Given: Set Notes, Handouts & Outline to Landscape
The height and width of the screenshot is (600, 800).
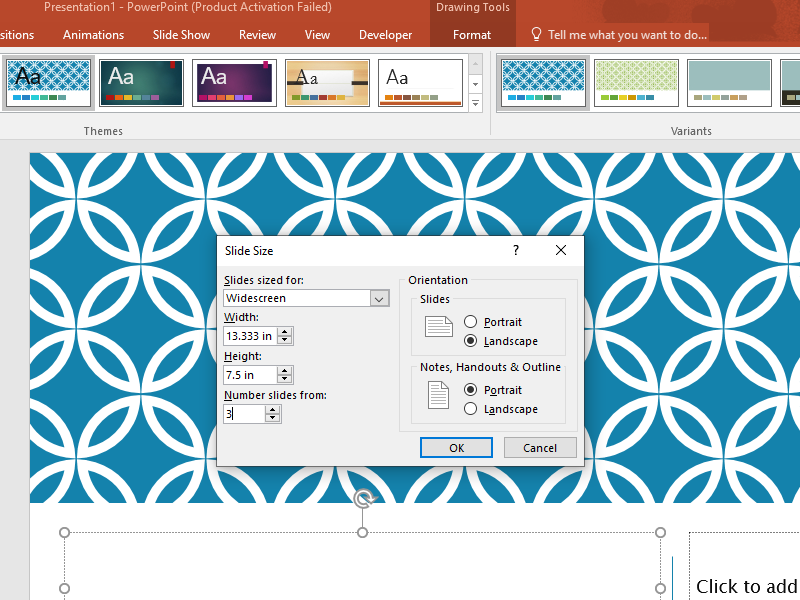Looking at the screenshot, I should tap(471, 409).
